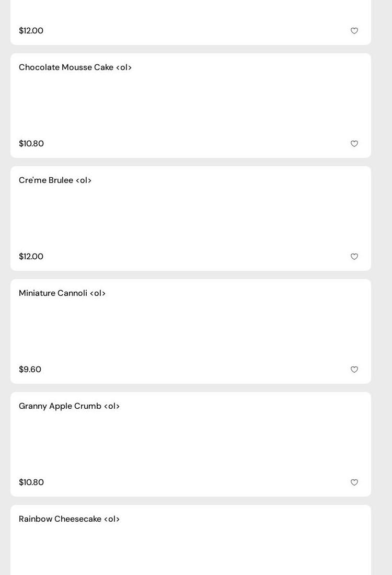Open the Rainbow Cheesecake title
This screenshot has height=575, width=392.
[x=70, y=519]
